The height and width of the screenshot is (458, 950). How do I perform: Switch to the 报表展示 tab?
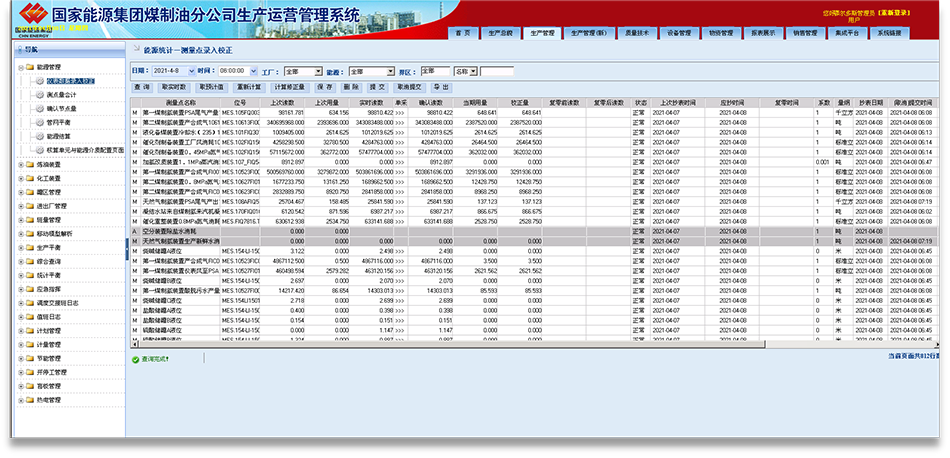click(x=763, y=33)
